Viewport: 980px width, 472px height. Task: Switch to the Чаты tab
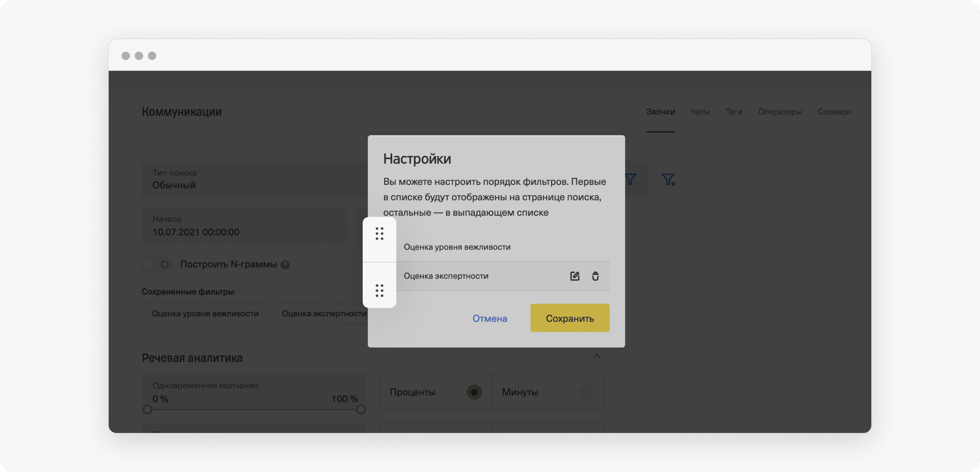click(x=700, y=112)
